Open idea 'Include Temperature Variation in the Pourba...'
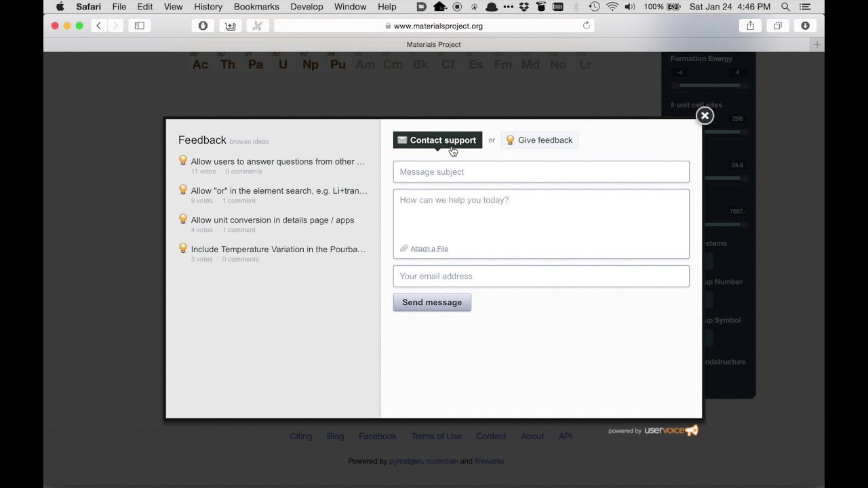Image resolution: width=868 pixels, height=488 pixels. click(x=278, y=249)
